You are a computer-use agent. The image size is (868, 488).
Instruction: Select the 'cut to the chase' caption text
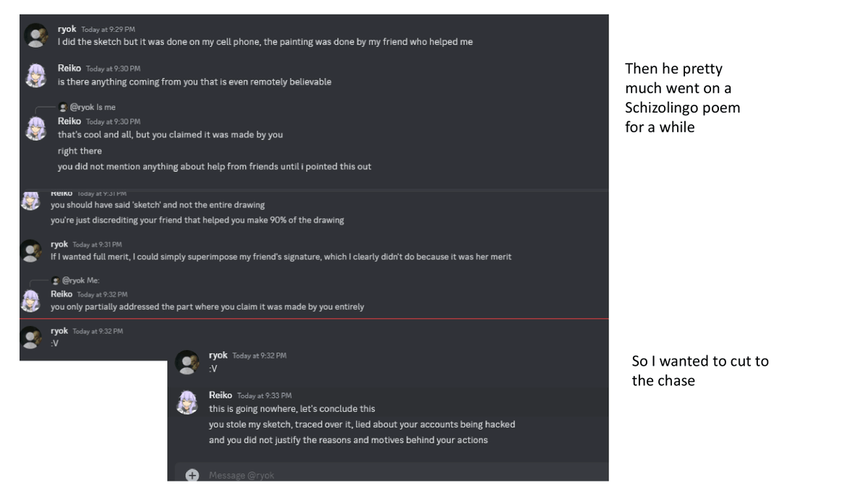(x=700, y=370)
